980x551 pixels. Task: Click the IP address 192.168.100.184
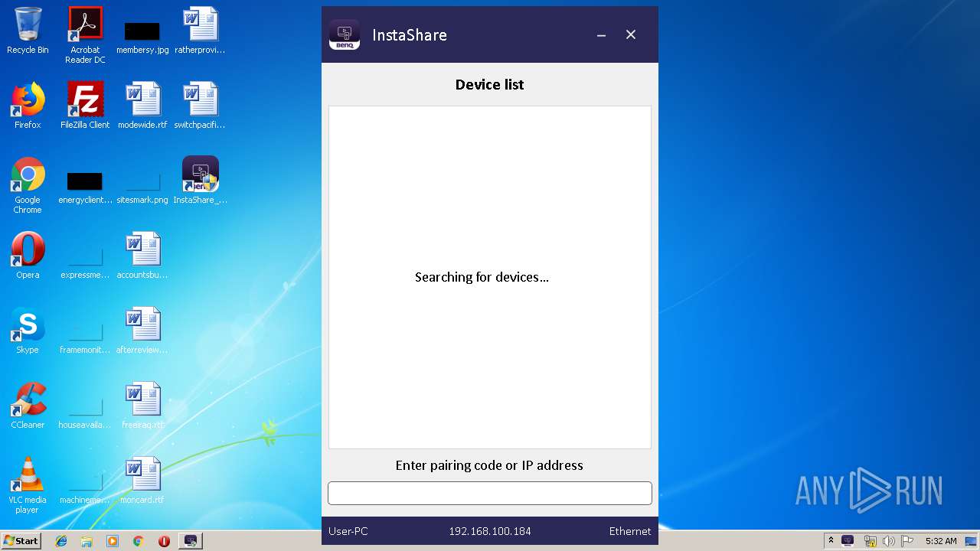click(490, 531)
